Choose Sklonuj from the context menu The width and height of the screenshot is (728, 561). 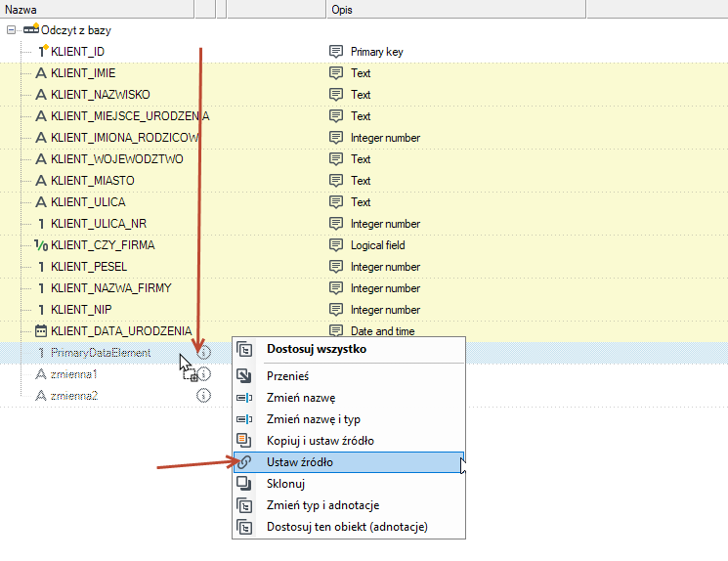click(x=349, y=484)
